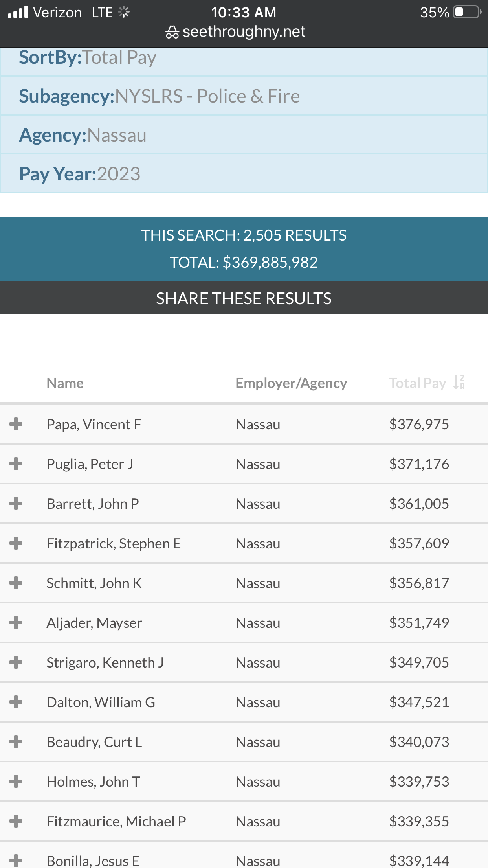This screenshot has width=488, height=868.
Task: Click the plus icon next to Aljader, Mayser
Action: click(16, 623)
